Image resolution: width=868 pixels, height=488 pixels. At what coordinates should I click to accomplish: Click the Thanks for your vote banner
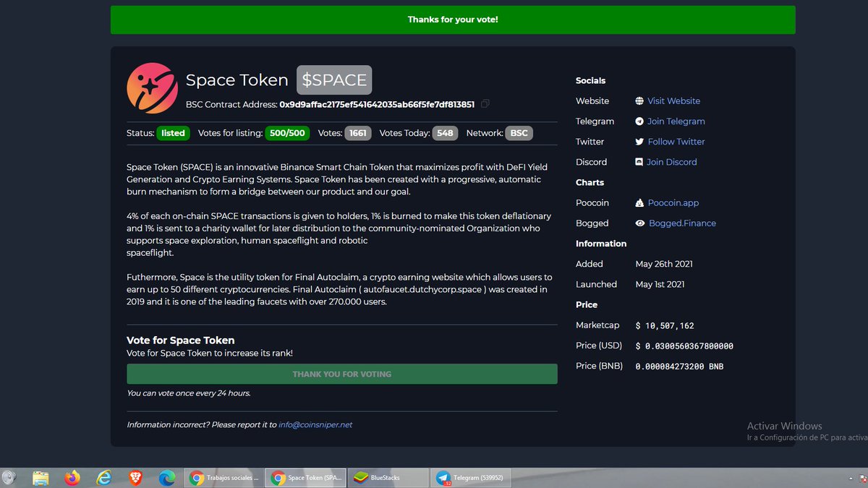coord(453,20)
